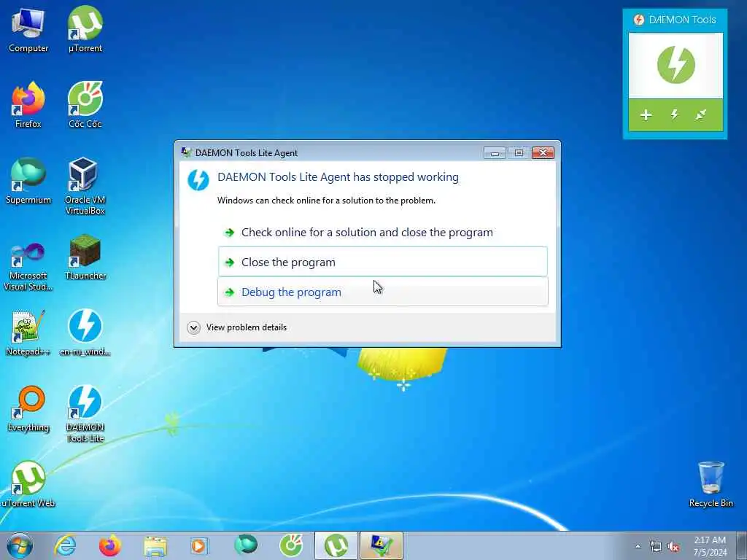Viewport: 747px width, 560px height.
Task: Select the Notepad++ desktop shortcut
Action: 28,332
